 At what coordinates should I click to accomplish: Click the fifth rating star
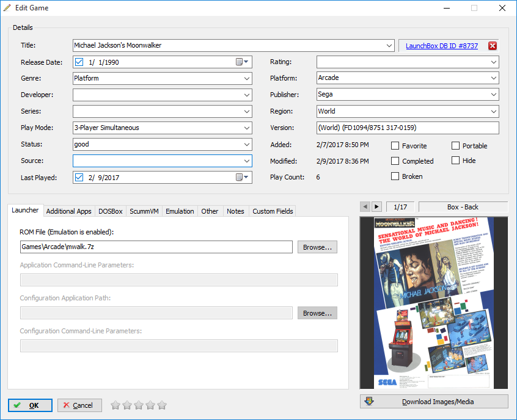pyautogui.click(x=161, y=405)
